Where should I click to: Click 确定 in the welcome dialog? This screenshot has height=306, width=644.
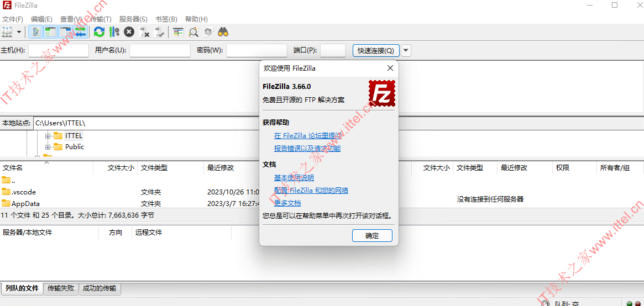pyautogui.click(x=372, y=235)
